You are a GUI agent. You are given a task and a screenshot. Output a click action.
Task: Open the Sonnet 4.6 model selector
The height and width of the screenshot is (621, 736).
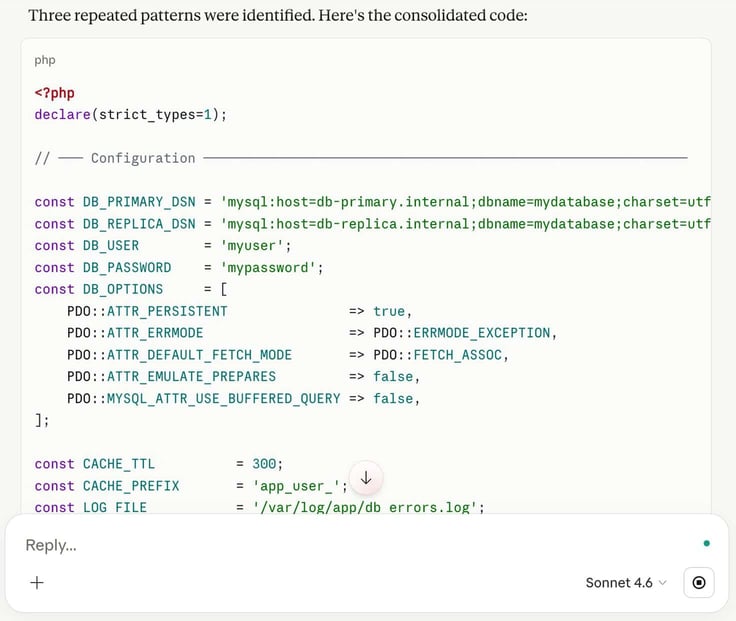(x=626, y=583)
